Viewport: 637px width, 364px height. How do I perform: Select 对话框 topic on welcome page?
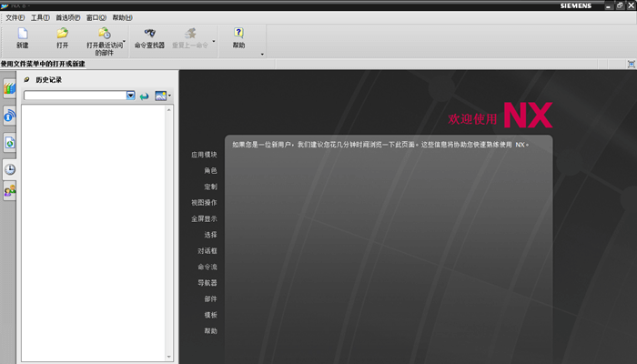click(x=207, y=251)
